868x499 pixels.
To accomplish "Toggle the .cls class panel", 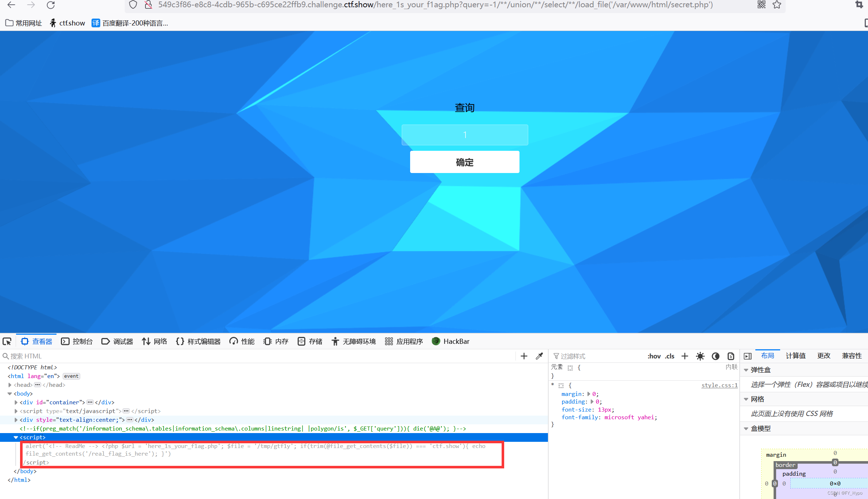I will tap(670, 356).
